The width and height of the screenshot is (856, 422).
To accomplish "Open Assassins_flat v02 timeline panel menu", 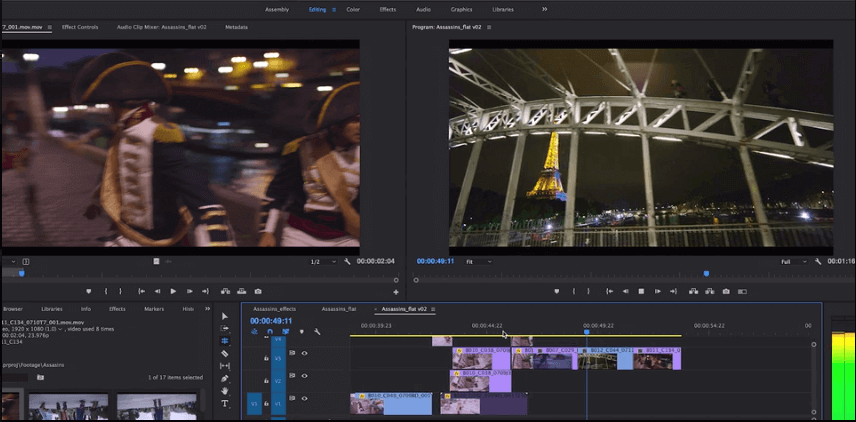I will 433,309.
